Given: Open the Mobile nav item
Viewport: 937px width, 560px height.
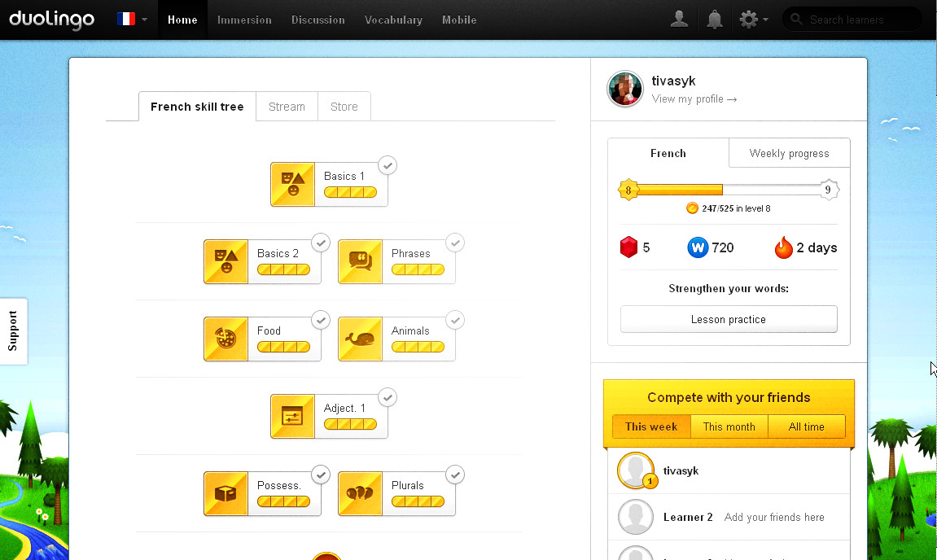Looking at the screenshot, I should point(459,20).
